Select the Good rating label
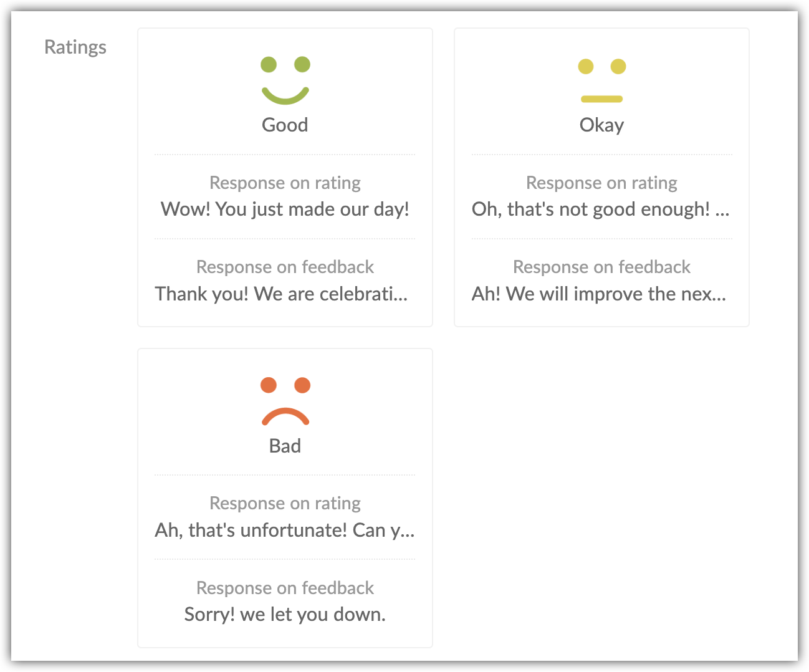 [285, 125]
